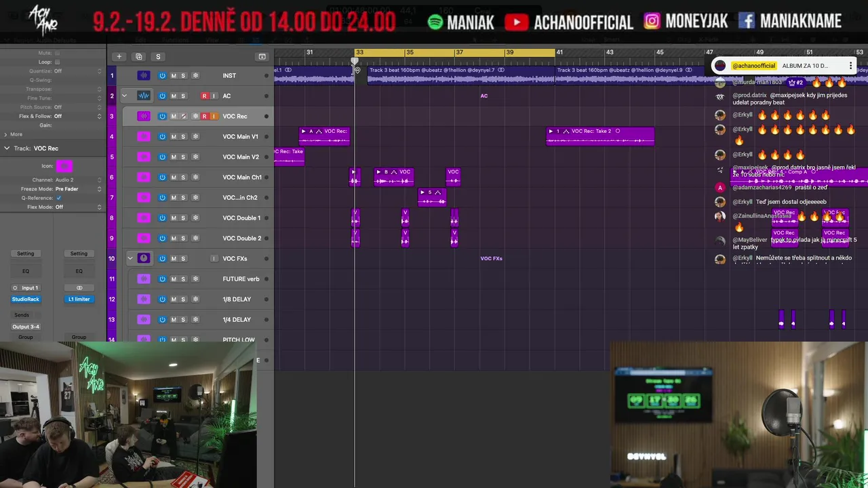Solo the VOC Main Ch1 track
This screenshot has height=488, width=868.
click(x=183, y=177)
